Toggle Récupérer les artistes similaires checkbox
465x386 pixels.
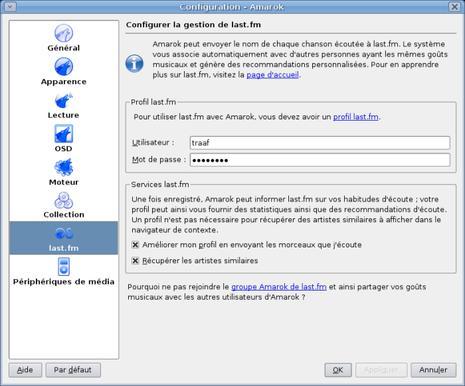135,261
